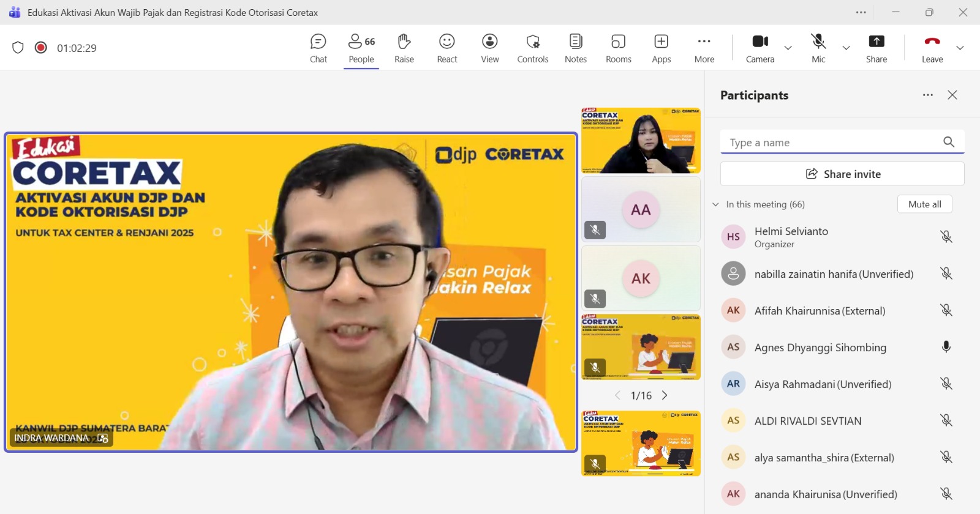This screenshot has width=980, height=514.
Task: Select the People tab
Action: (361, 48)
